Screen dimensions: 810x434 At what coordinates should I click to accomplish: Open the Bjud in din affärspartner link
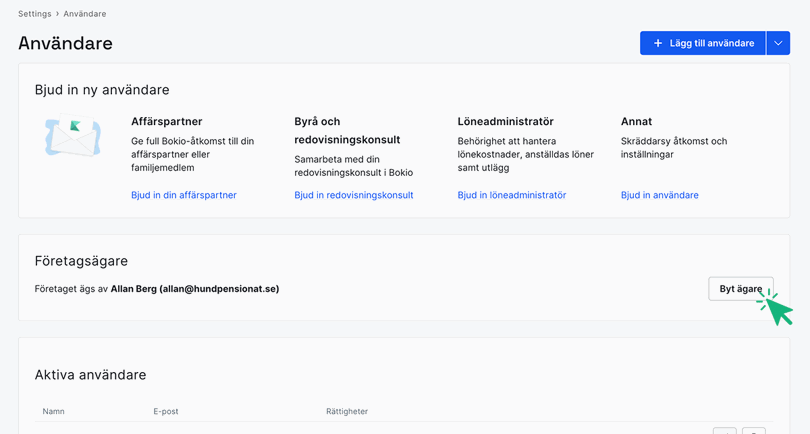pos(183,195)
